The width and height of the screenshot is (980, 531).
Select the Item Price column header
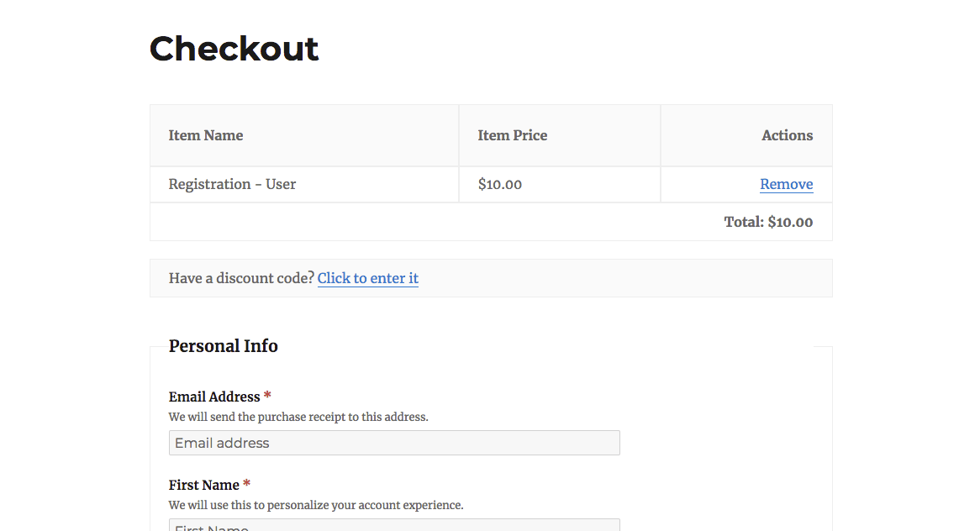click(512, 135)
